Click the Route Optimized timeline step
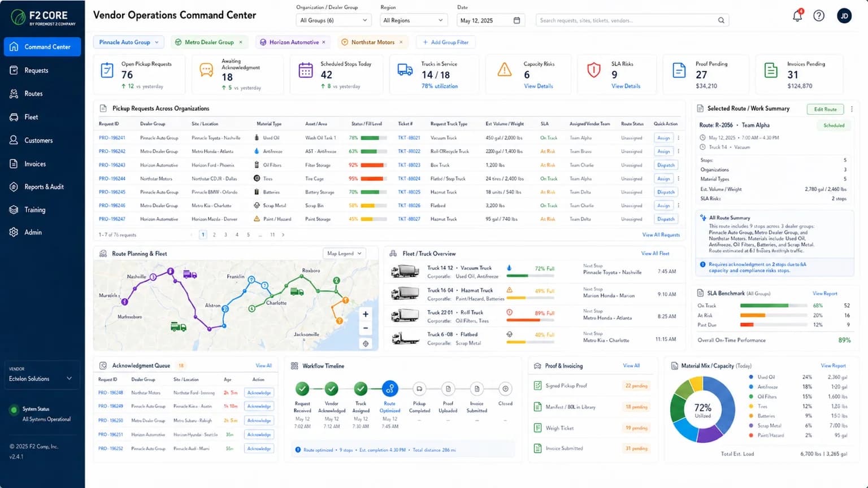 [389, 389]
